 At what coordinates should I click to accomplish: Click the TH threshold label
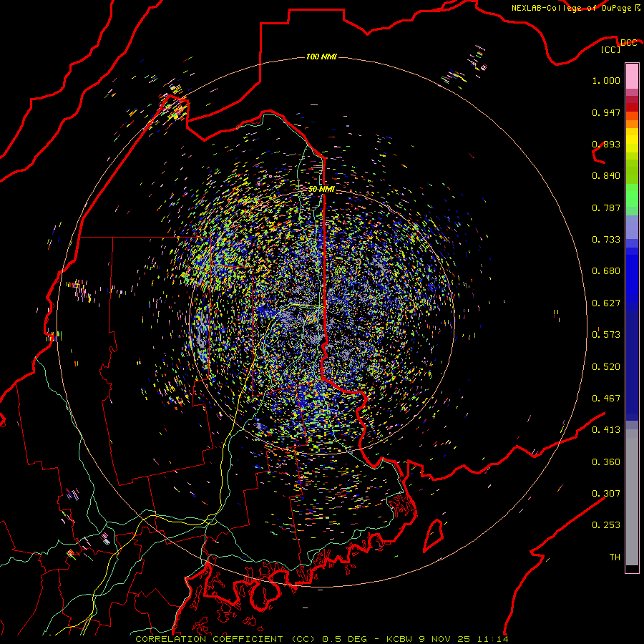coord(615,557)
